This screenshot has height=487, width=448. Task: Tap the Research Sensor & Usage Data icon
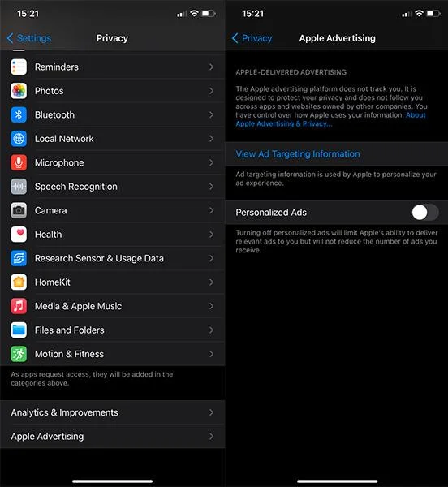pyautogui.click(x=19, y=258)
